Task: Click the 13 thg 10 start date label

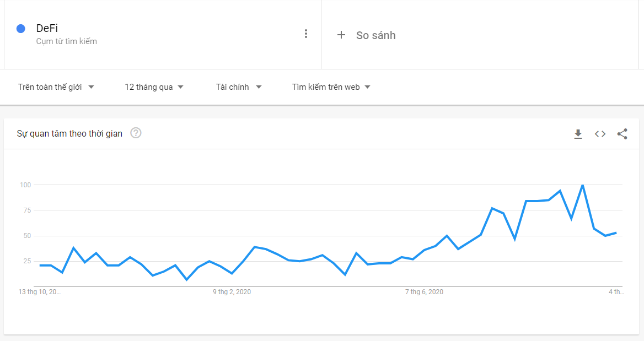Action: [40, 292]
